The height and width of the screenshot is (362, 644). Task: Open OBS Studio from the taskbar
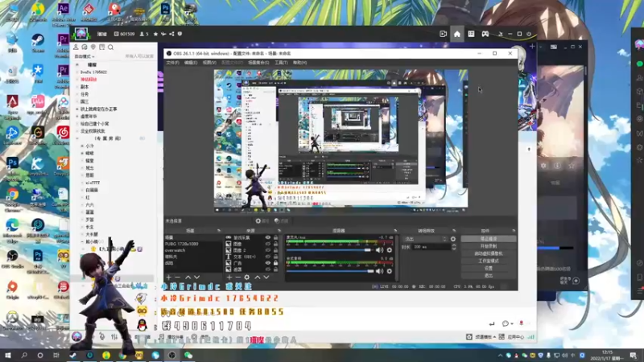(171, 355)
